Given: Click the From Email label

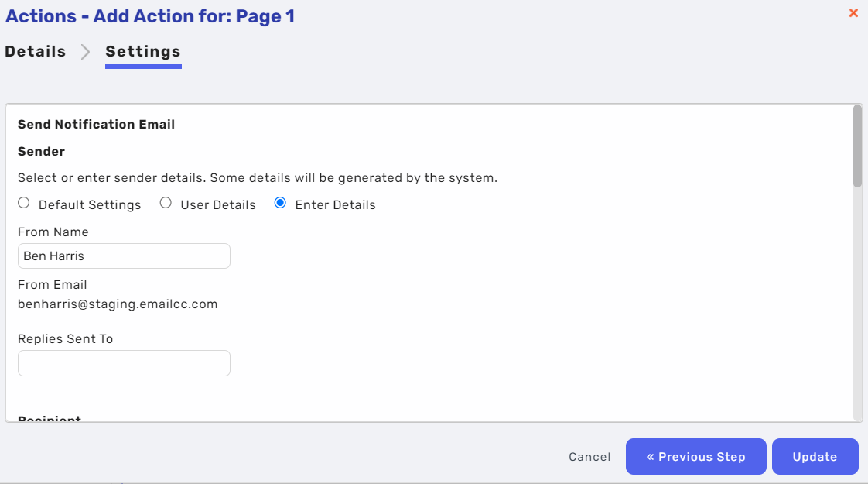Looking at the screenshot, I should coord(52,284).
